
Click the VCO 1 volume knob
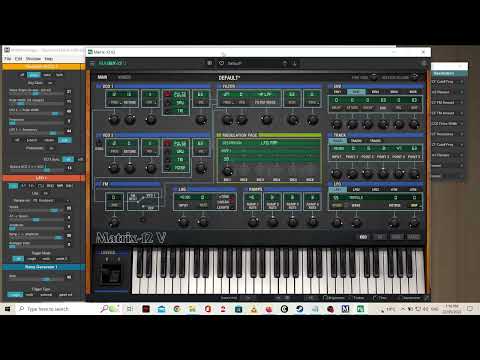tap(201, 119)
